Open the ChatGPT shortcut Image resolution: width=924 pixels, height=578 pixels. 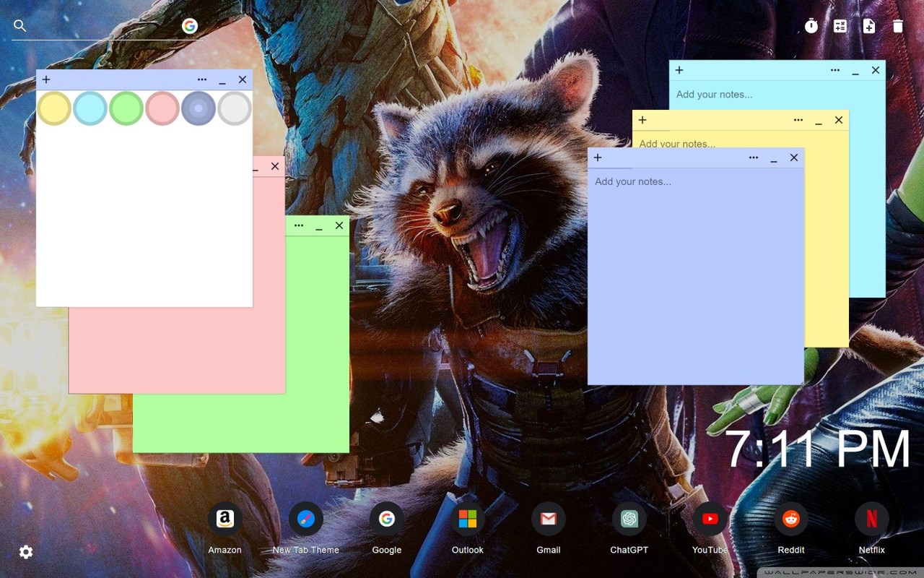point(629,519)
